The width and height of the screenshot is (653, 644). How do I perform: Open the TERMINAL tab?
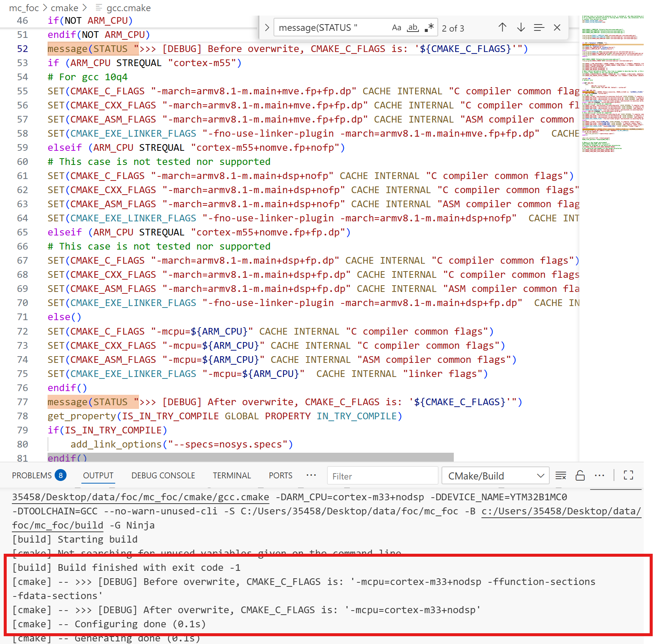(x=232, y=476)
